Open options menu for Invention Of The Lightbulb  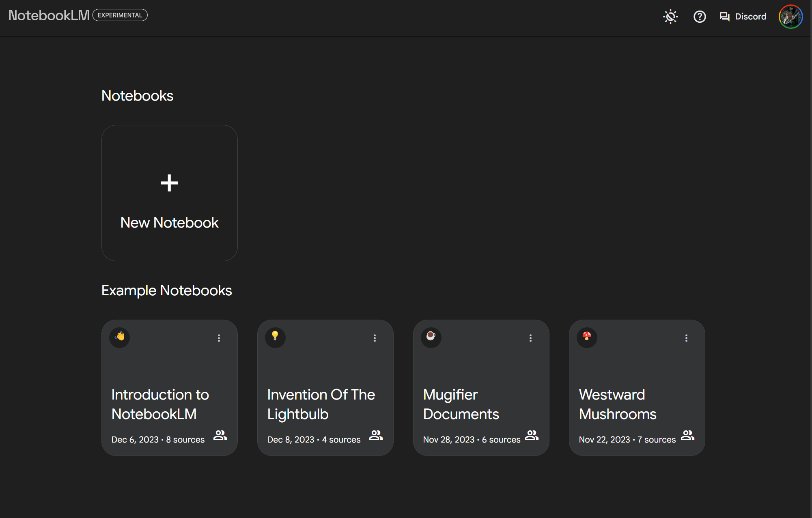coord(375,338)
